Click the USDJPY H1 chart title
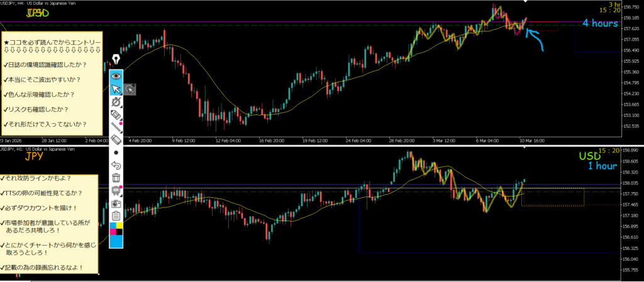Image resolution: width=644 pixels, height=282 pixels. coord(38,149)
